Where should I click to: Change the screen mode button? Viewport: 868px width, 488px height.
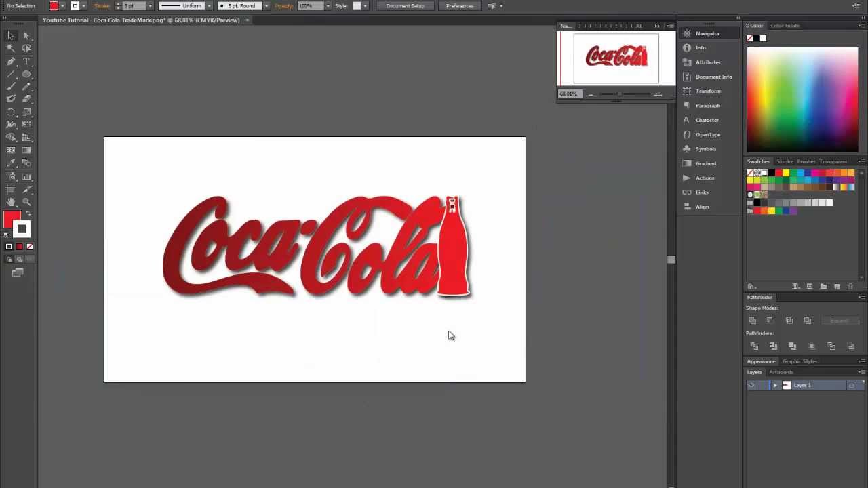[18, 272]
